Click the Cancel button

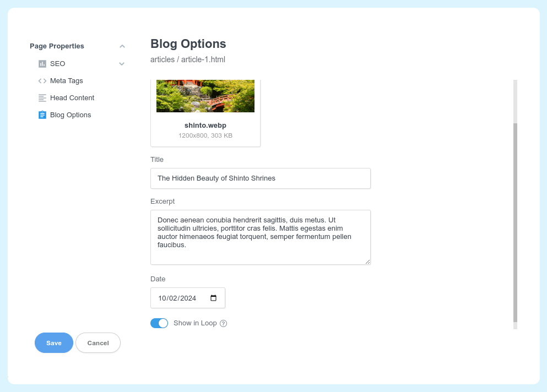(x=98, y=342)
